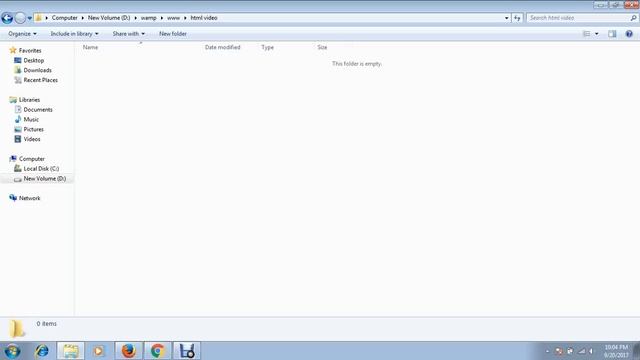Select html video in the address breadcrumb

pos(204,18)
